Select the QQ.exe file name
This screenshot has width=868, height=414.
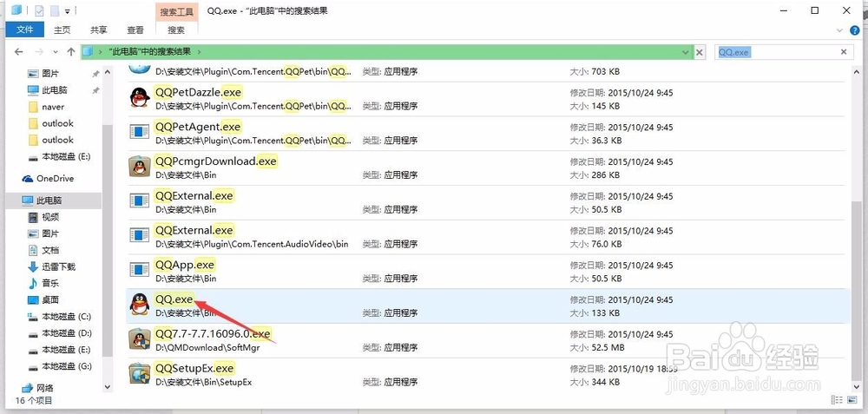(174, 299)
